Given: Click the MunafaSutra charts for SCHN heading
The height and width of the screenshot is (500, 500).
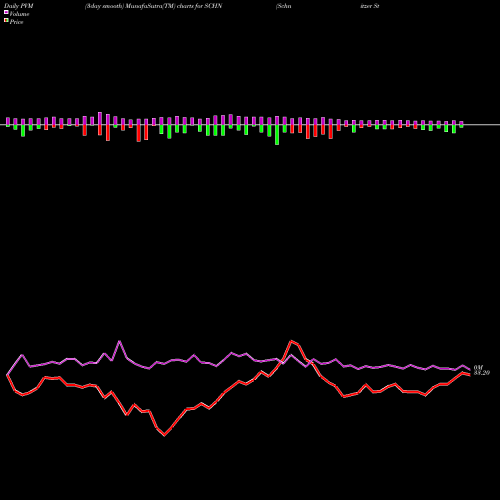Looking at the screenshot, I should [153, 6].
